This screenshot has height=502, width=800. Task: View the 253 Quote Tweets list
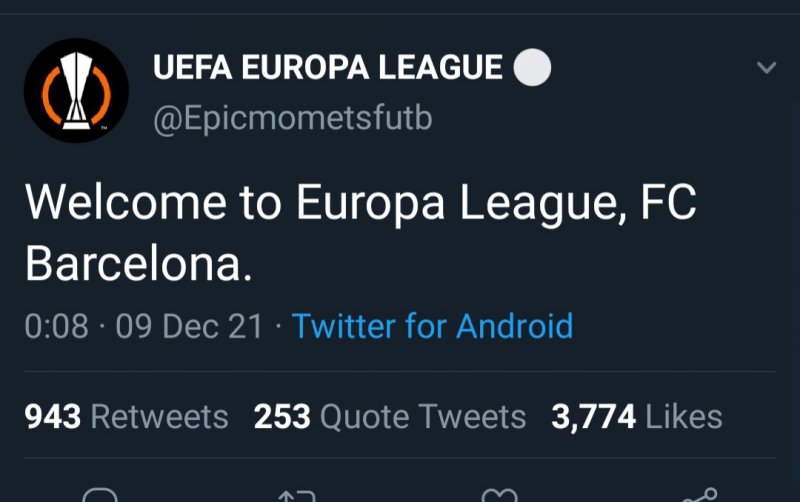click(x=390, y=416)
